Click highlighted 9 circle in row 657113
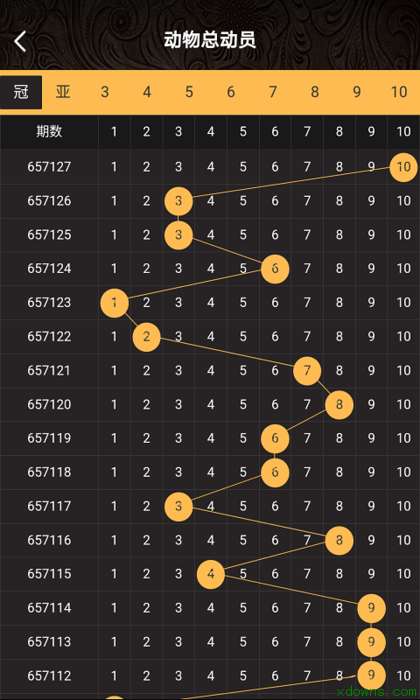 [371, 642]
